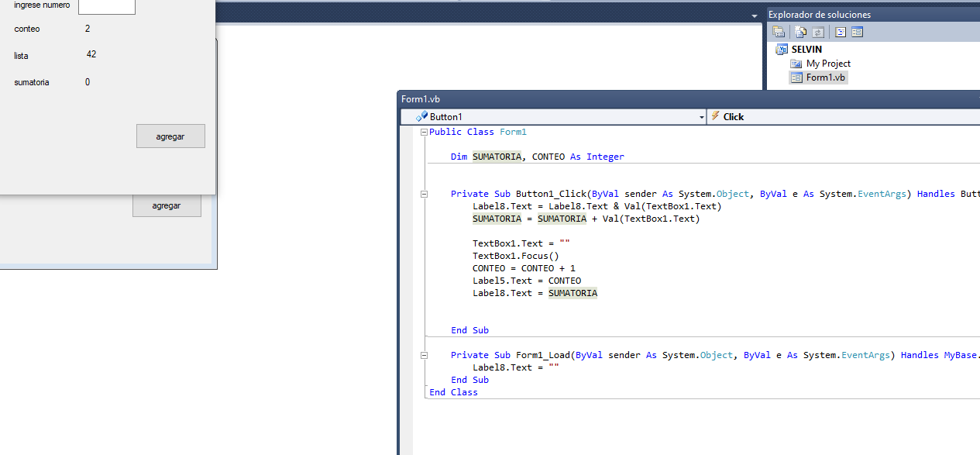This screenshot has height=455, width=980.
Task: Click the 'Label8.Text = Label8.Text & Val' line
Action: pyautogui.click(x=597, y=206)
